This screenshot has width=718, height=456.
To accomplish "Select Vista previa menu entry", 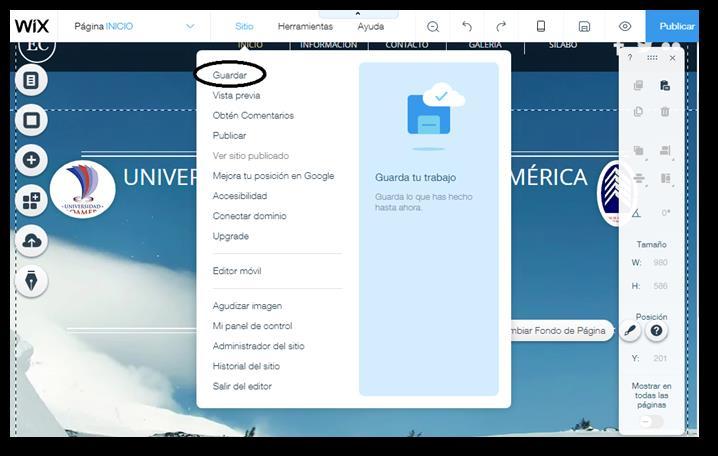I will click(236, 95).
